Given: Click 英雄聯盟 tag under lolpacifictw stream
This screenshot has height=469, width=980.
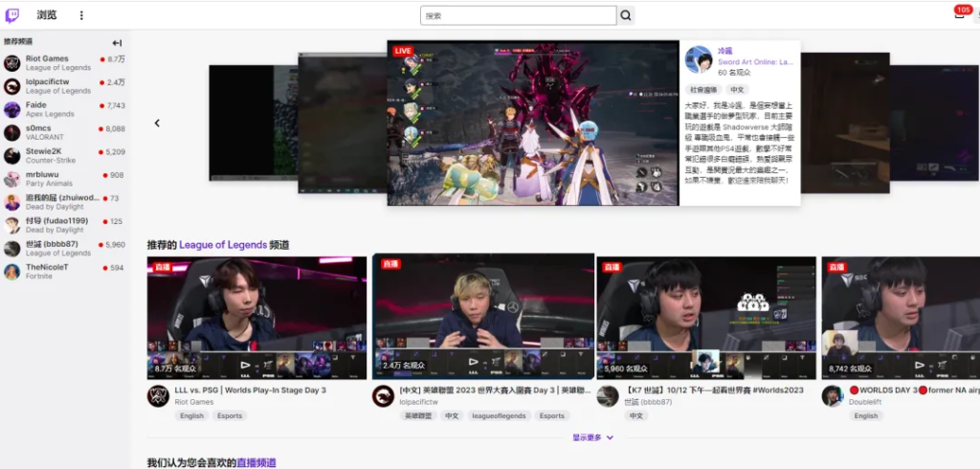Looking at the screenshot, I should click(x=418, y=415).
